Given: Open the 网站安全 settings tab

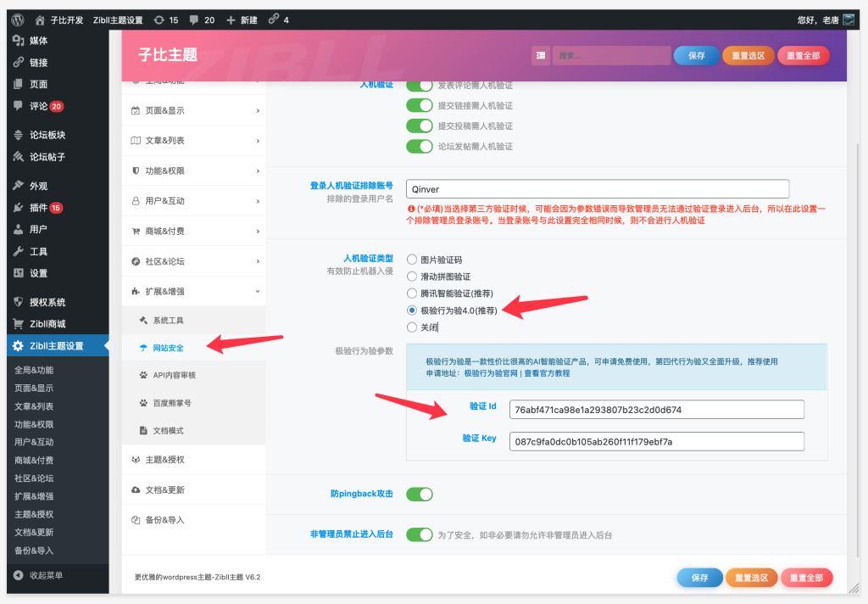Looking at the screenshot, I should click(x=194, y=348).
